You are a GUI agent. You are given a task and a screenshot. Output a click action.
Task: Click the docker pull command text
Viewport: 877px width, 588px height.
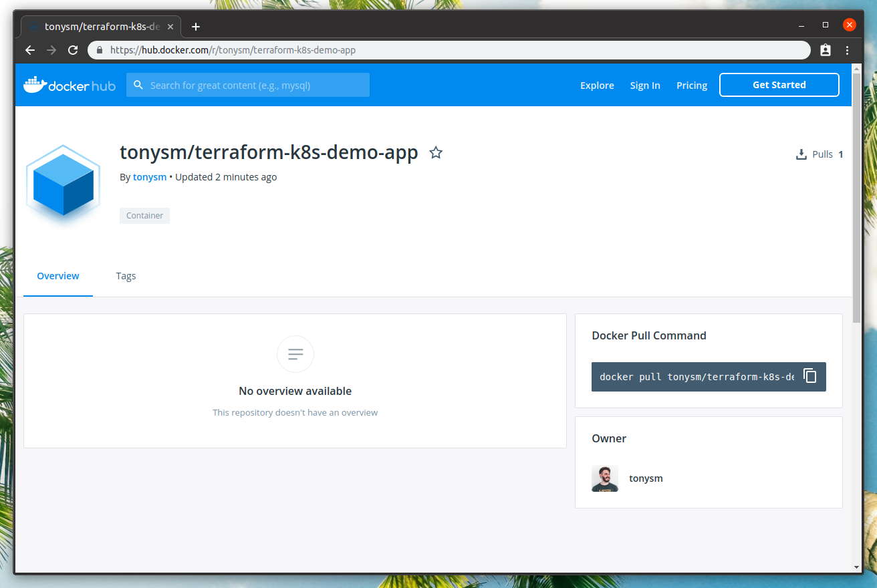[x=697, y=377]
